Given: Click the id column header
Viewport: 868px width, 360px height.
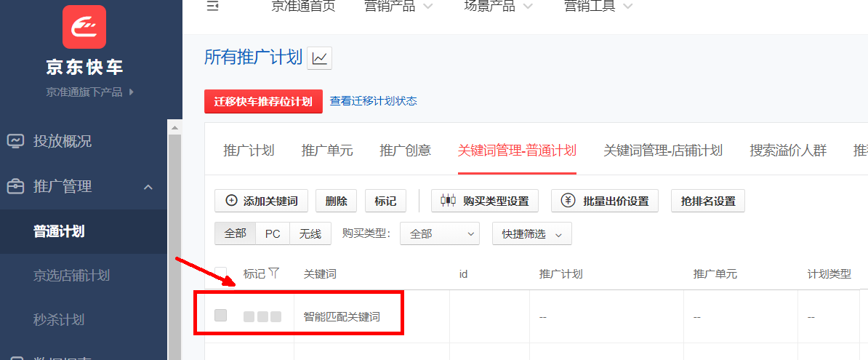Looking at the screenshot, I should point(464,273).
